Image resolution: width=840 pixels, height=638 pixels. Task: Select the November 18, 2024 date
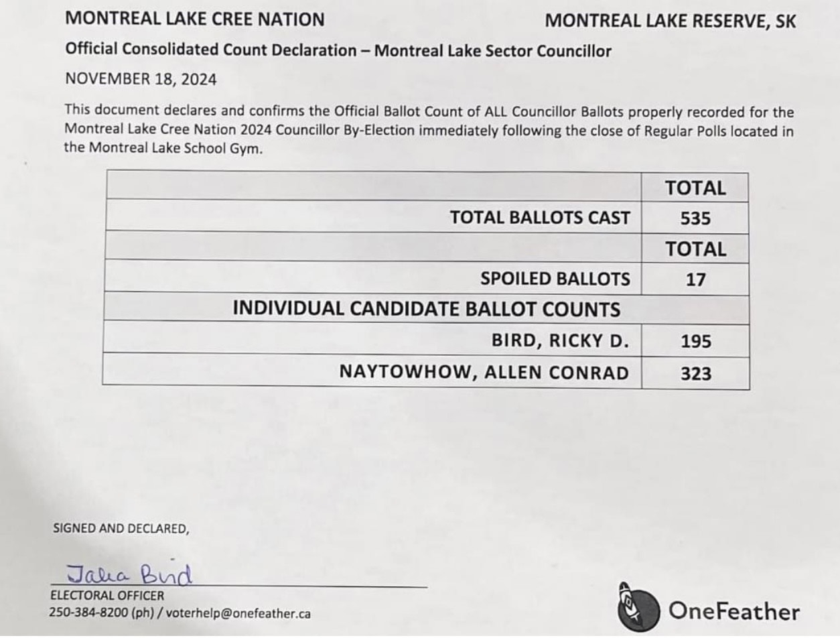point(141,79)
